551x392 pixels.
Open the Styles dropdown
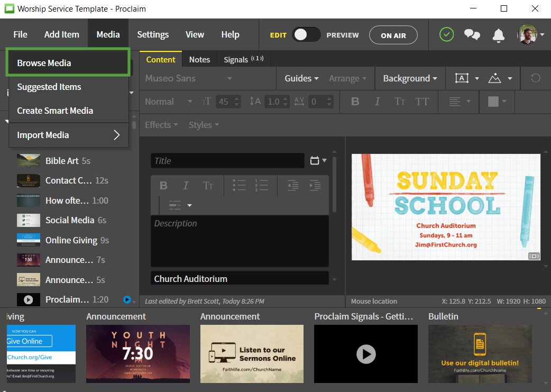[204, 125]
